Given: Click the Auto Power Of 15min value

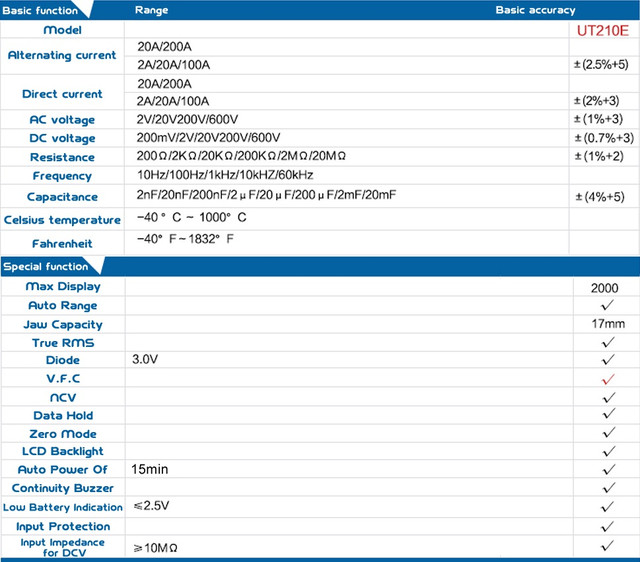Looking at the screenshot, I should coord(149,469).
